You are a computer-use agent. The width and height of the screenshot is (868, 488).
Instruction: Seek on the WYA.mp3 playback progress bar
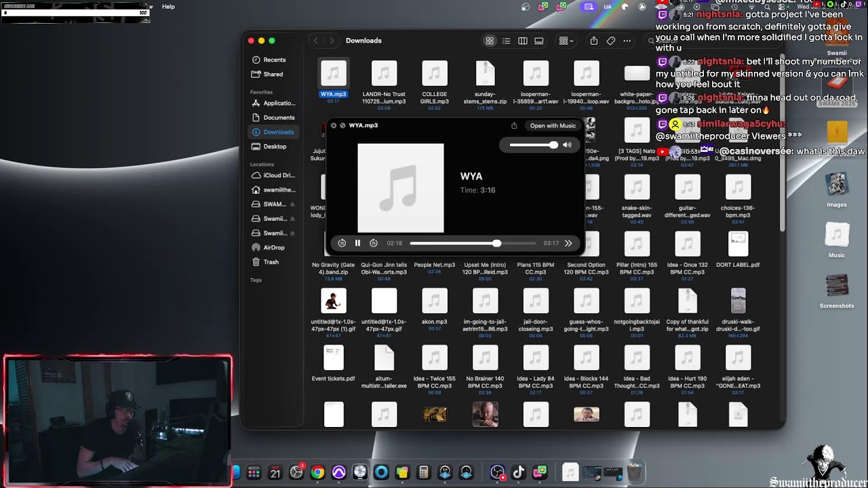click(473, 243)
